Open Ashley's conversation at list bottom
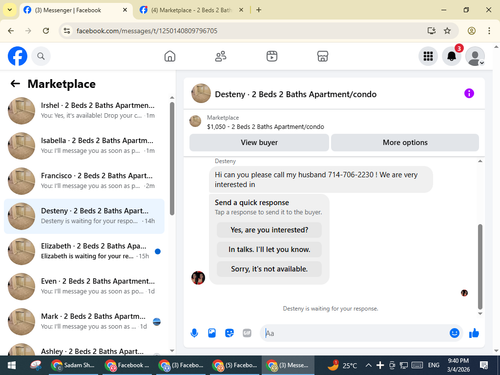The height and width of the screenshot is (375, 500). (x=84, y=349)
